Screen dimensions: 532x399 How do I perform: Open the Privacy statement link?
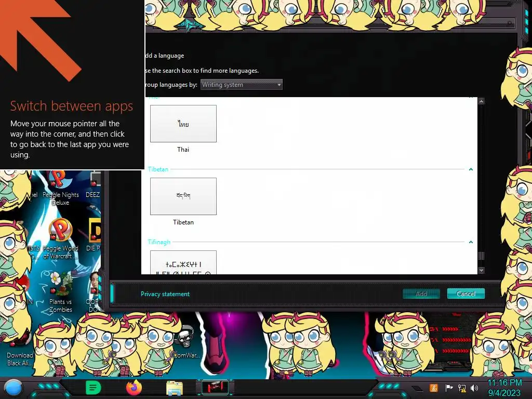click(165, 294)
